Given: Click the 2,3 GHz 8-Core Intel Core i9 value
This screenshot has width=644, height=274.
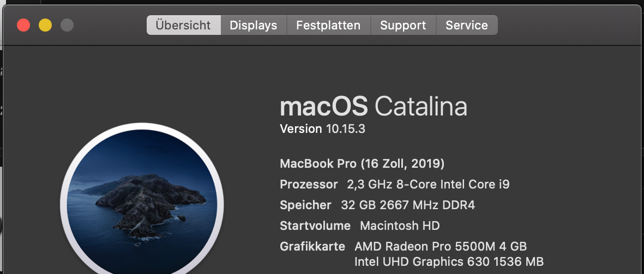Looking at the screenshot, I should tap(428, 184).
